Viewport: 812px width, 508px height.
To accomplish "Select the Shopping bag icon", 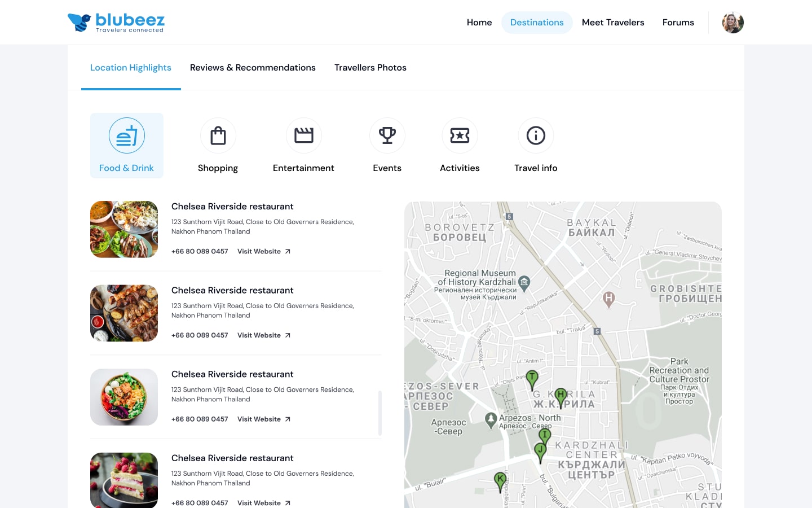I will pyautogui.click(x=218, y=135).
